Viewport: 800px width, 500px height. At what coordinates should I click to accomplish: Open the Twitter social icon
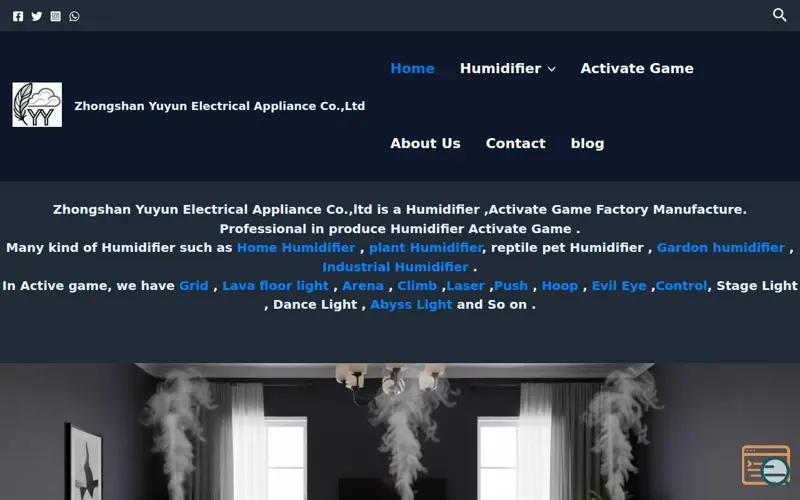coord(37,16)
